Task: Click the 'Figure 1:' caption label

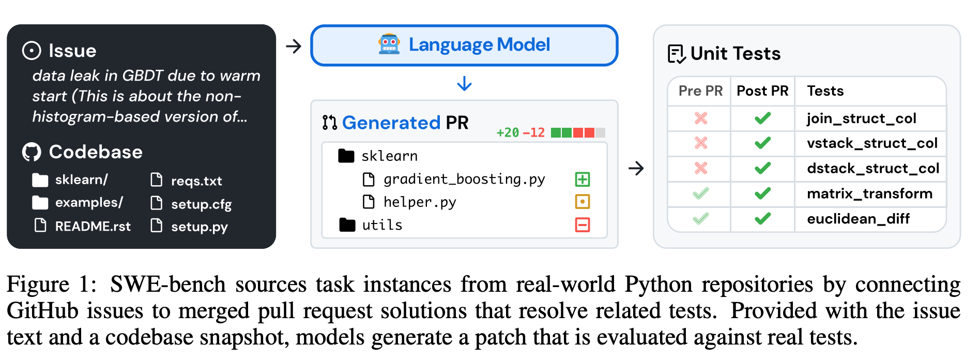Action: pos(52,285)
